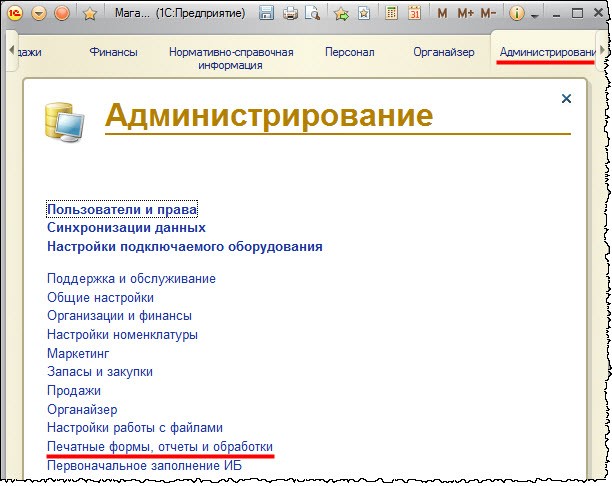Minimize the 1C:Предприятие window
Screen dimensions: 612x486
[x=556, y=14]
